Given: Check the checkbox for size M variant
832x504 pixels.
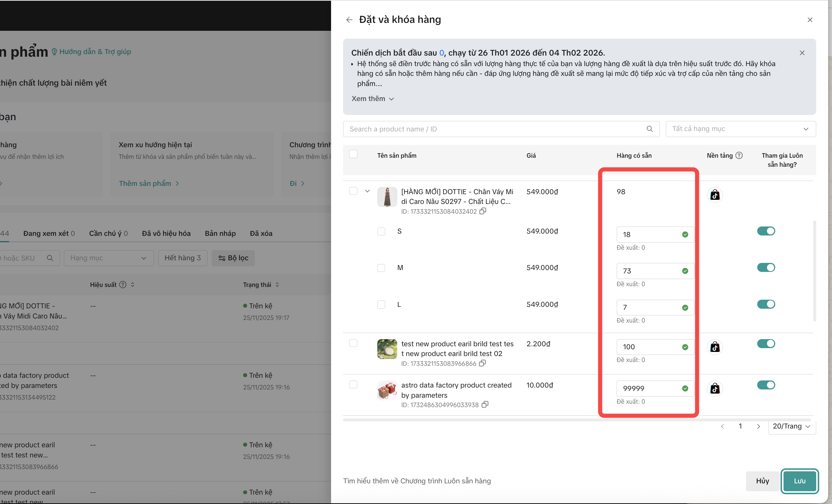Looking at the screenshot, I should coord(381,268).
